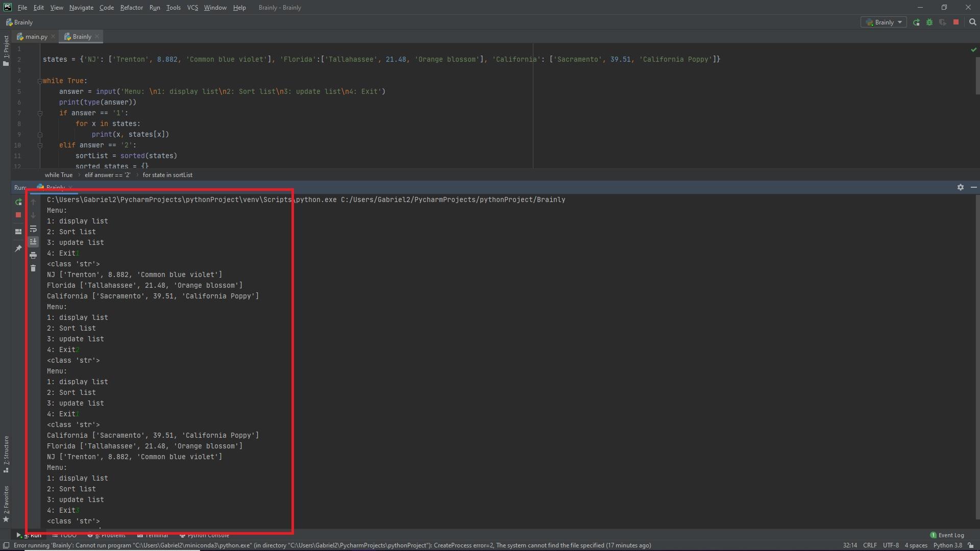The height and width of the screenshot is (551, 980).
Task: Click 'elif answer == 2' breadcrumb
Action: [107, 175]
